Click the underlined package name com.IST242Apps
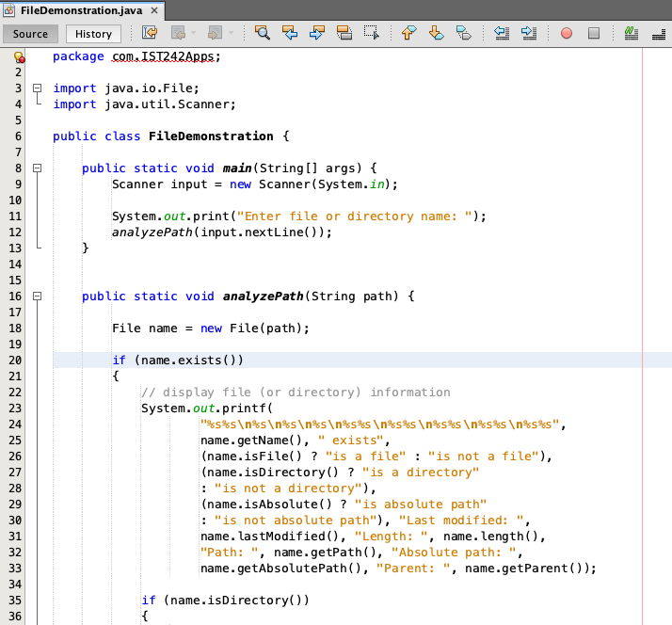 coord(163,56)
